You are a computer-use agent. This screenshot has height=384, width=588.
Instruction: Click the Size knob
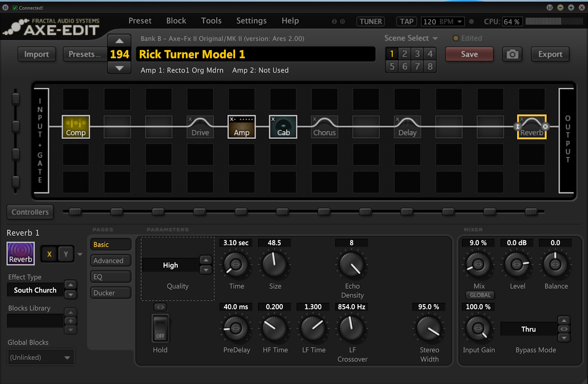[x=274, y=264]
